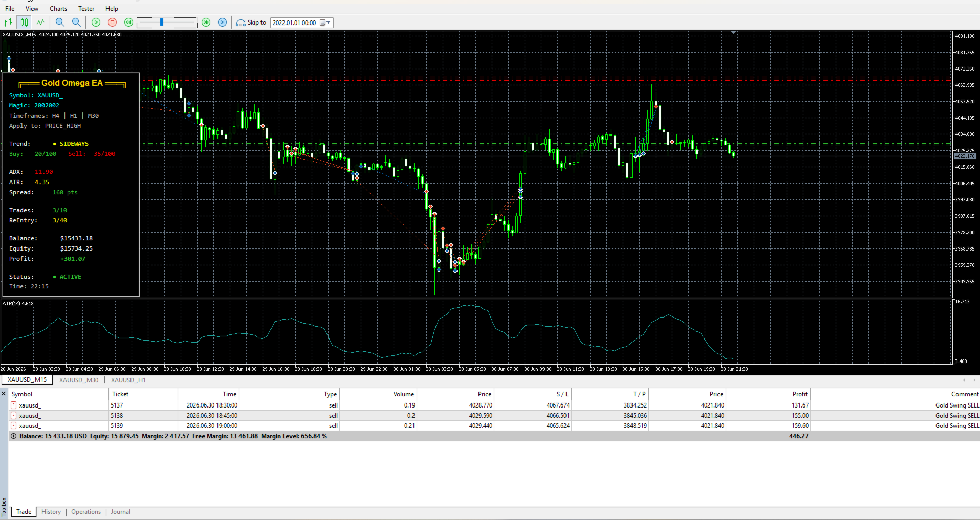Click the order icon for ticket 5138
Image resolution: width=980 pixels, height=520 pixels.
coord(14,416)
